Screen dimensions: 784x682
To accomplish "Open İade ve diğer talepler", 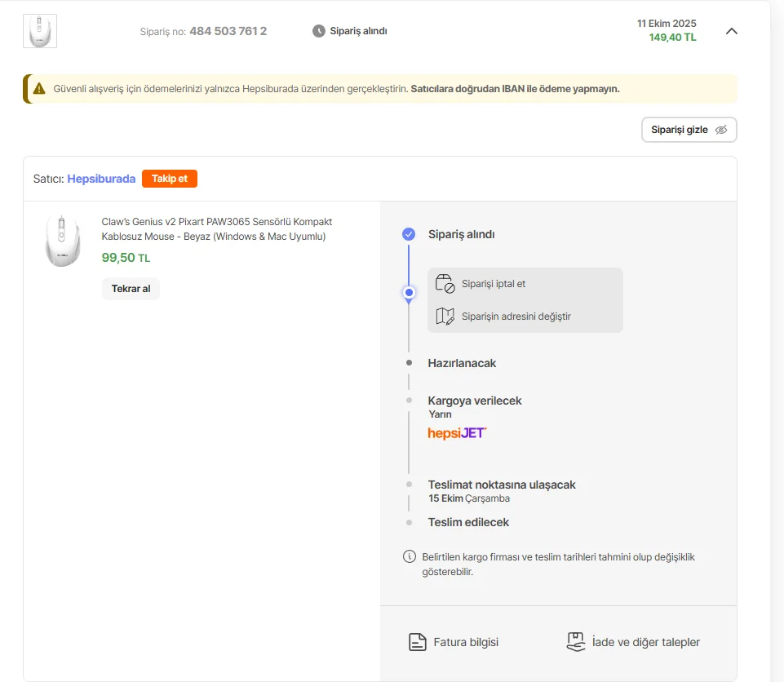I will click(645, 642).
